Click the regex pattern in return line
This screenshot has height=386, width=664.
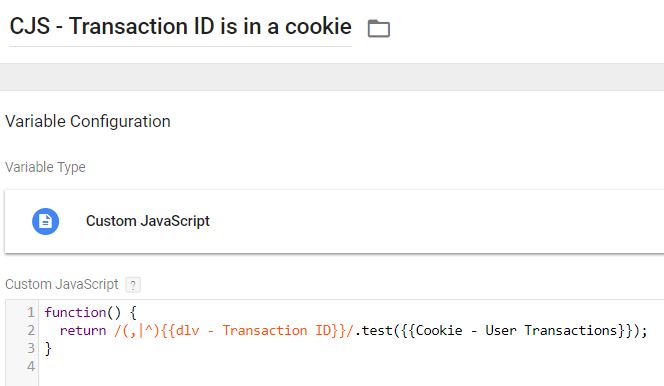click(233, 331)
